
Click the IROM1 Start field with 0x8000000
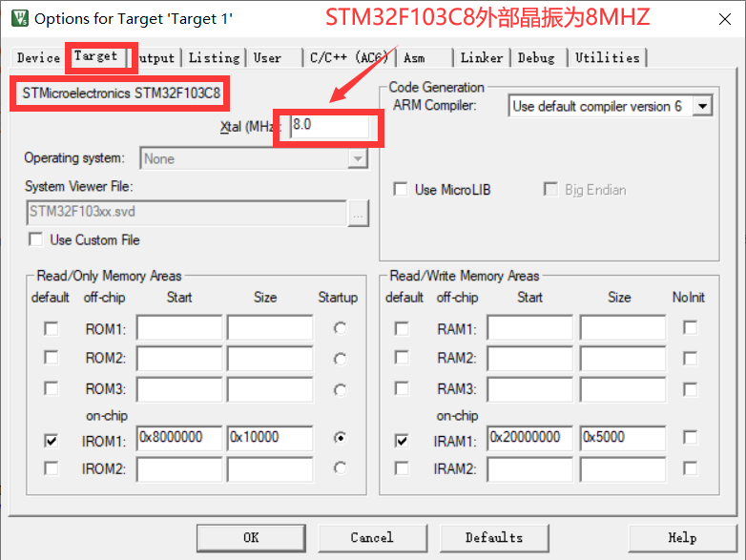179,438
